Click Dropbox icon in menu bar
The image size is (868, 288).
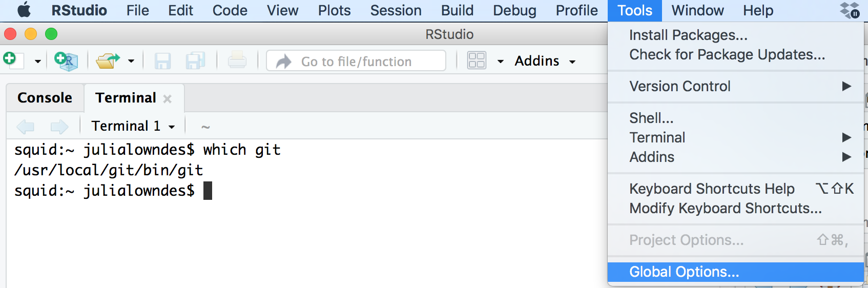pos(850,10)
